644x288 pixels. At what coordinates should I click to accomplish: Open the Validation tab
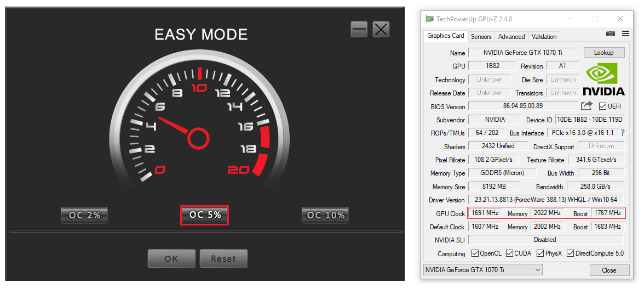tap(544, 37)
